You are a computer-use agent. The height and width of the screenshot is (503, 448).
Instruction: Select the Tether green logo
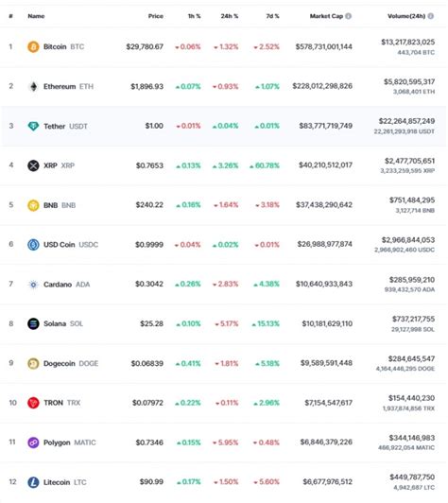click(33, 126)
